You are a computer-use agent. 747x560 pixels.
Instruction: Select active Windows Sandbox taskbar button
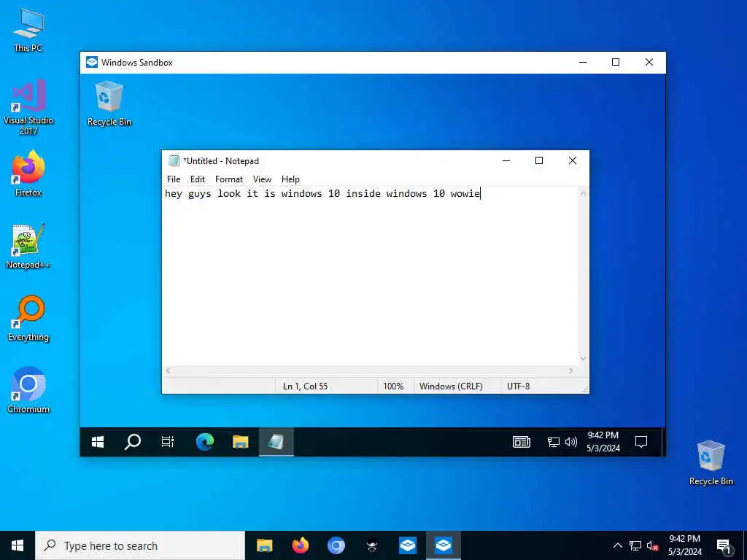[x=443, y=545]
